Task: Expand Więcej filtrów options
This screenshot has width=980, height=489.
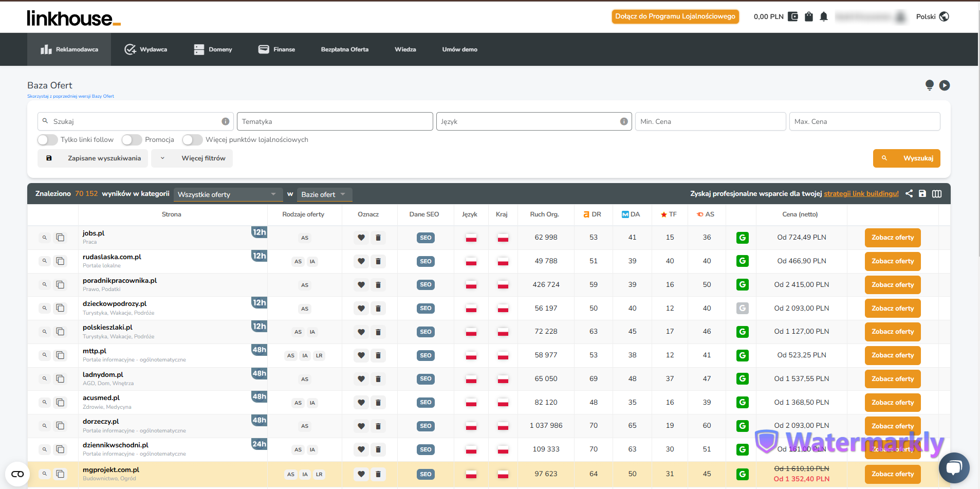Action: pyautogui.click(x=192, y=158)
